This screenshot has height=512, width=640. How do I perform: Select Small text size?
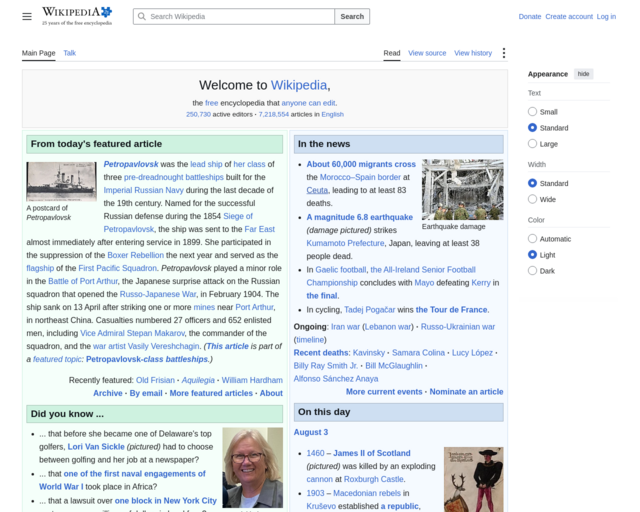[532, 111]
